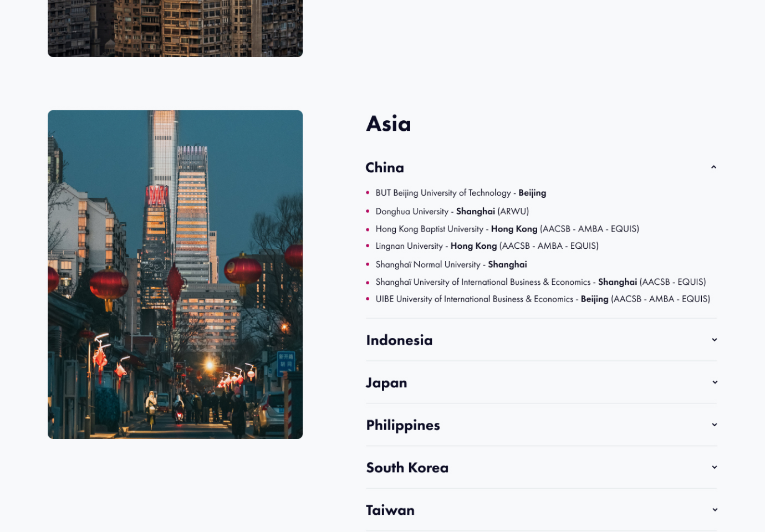Image resolution: width=765 pixels, height=532 pixels.
Task: Select BUT Beijing University of Technology entry
Action: [460, 193]
